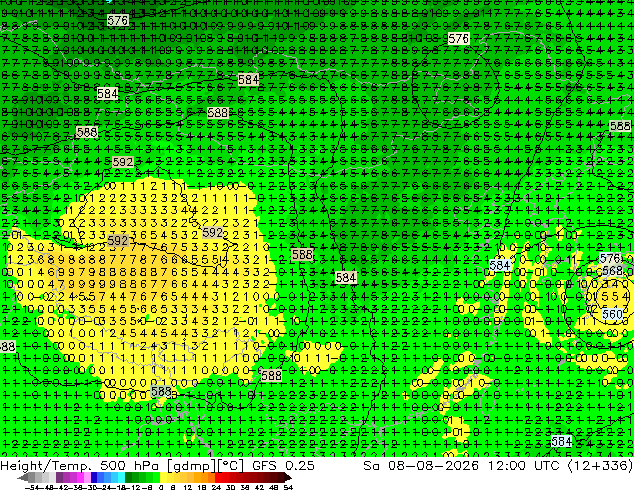Click the 12:00 UTC time text
634x490 pixels.
[525, 465]
